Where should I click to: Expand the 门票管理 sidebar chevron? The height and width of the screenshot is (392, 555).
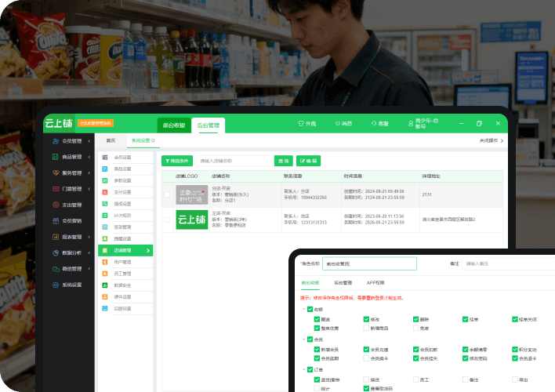[x=89, y=189]
